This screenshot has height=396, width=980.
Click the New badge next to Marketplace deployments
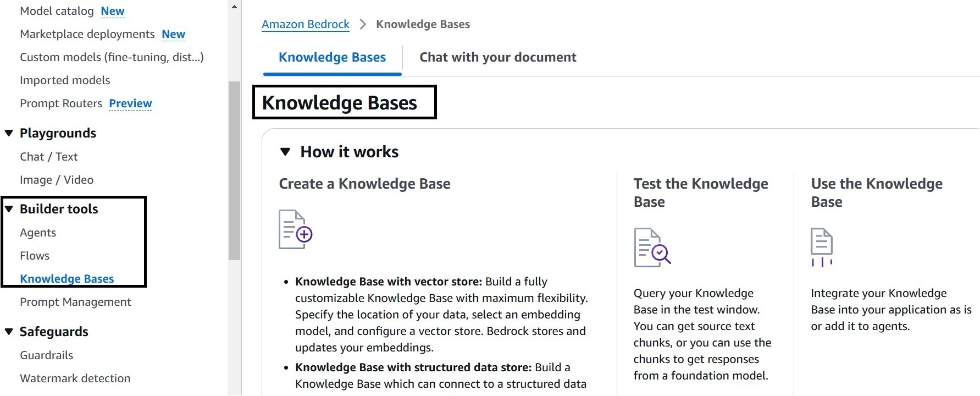pyautogui.click(x=174, y=34)
